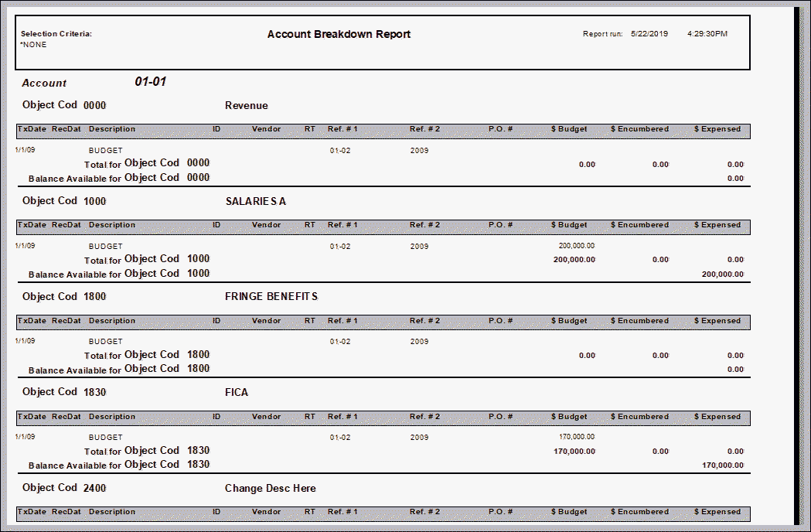Click the Report run label

[602, 34]
